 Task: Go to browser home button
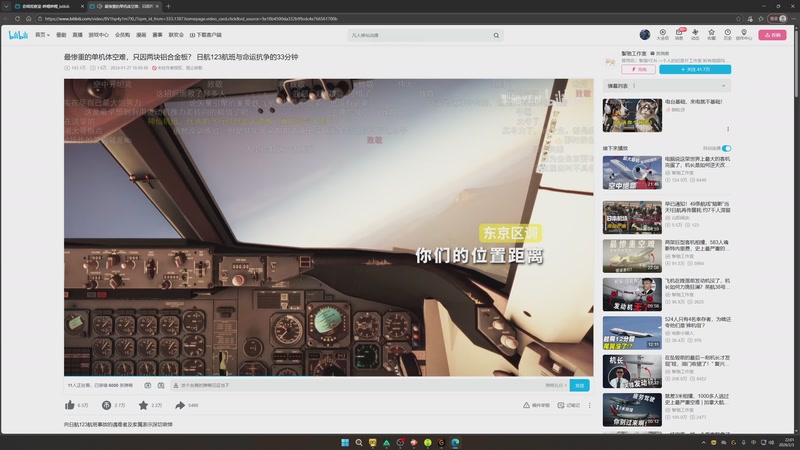pos(29,18)
